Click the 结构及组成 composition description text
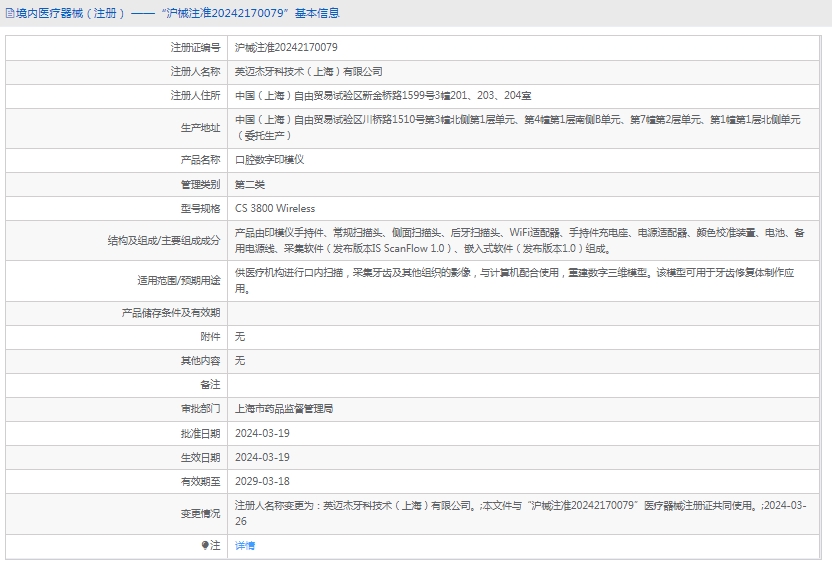832x564 pixels. pyautogui.click(x=518, y=240)
